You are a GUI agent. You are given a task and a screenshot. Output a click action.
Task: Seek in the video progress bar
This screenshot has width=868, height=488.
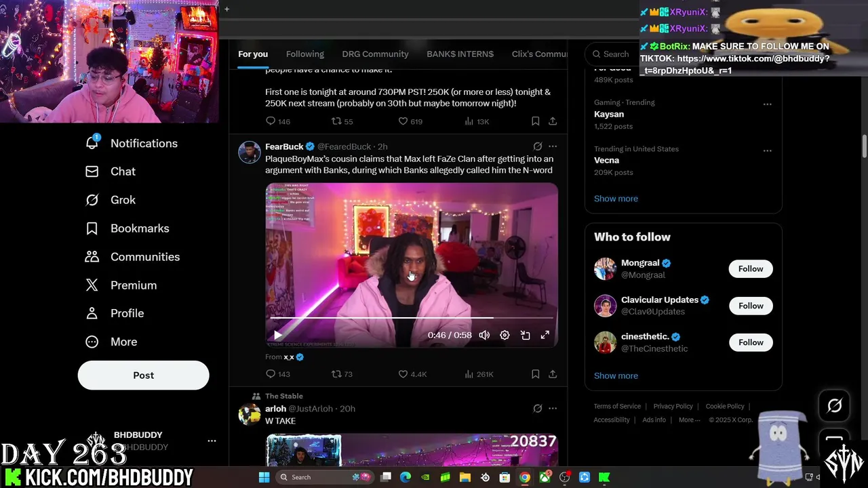pyautogui.click(x=412, y=317)
